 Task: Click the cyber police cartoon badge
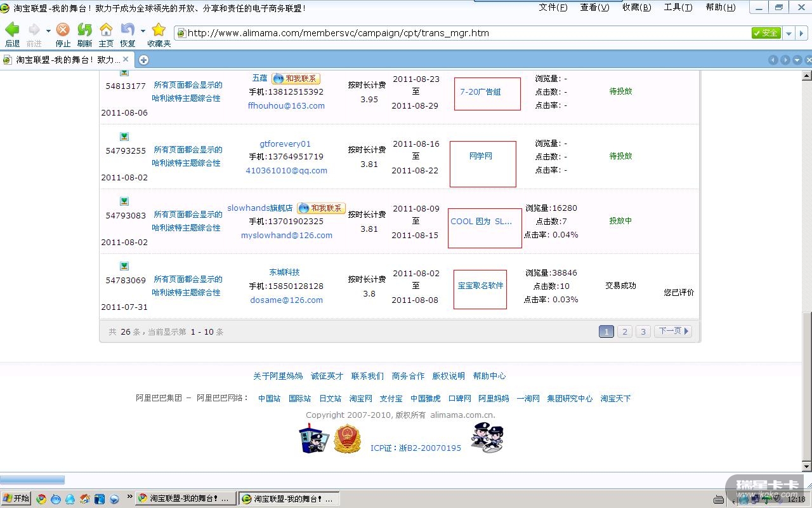tap(487, 438)
